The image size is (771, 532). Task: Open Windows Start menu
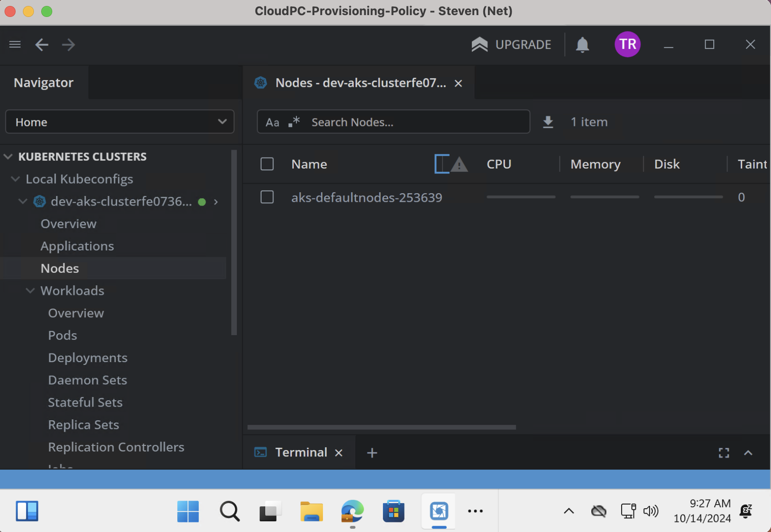[x=188, y=511]
